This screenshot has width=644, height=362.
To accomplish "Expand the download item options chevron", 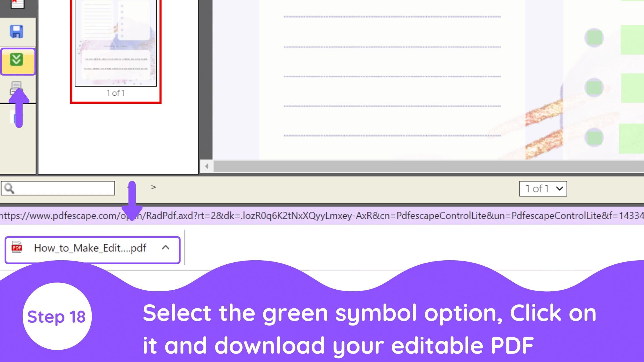I will coord(166,247).
